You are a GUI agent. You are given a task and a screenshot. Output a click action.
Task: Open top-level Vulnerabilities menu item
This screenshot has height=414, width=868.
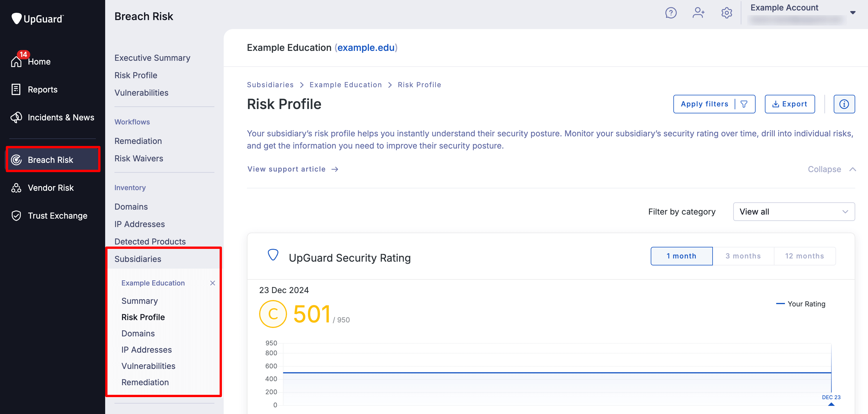pos(141,93)
